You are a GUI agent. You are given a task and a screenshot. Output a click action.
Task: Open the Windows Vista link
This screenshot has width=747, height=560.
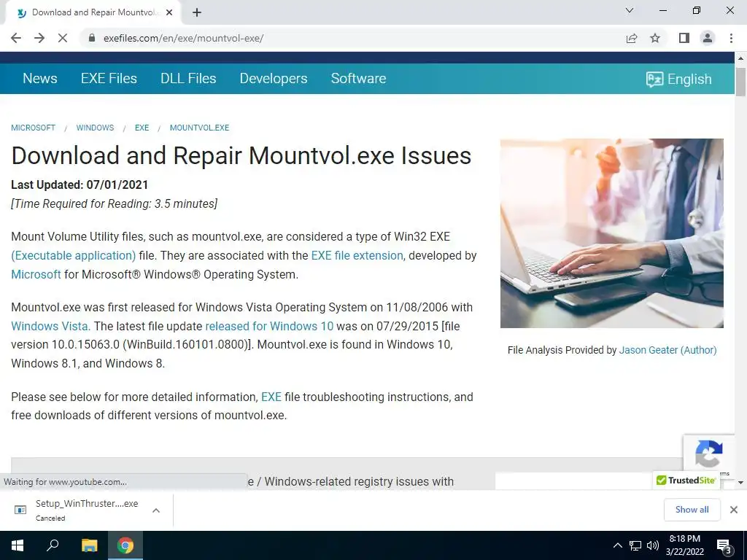(50, 326)
